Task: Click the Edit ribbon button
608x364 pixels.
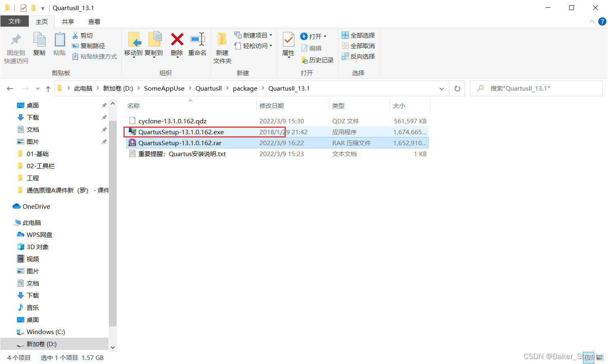Action: [311, 48]
